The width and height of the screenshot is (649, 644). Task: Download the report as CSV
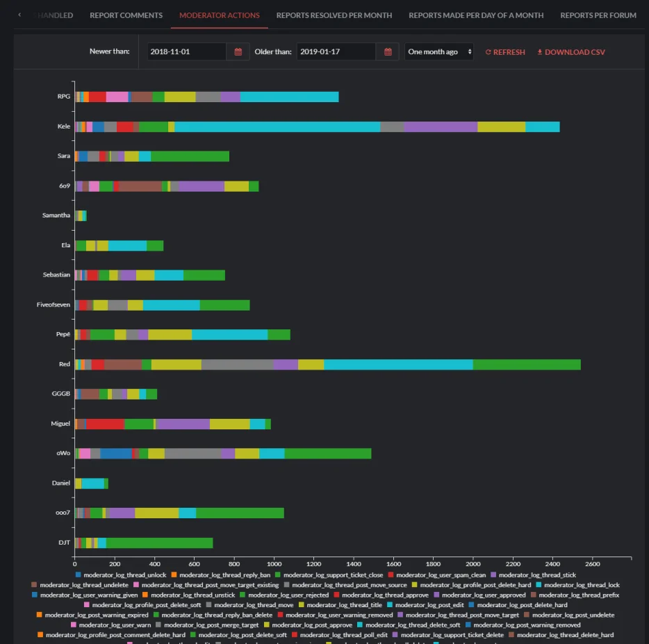[x=570, y=52]
